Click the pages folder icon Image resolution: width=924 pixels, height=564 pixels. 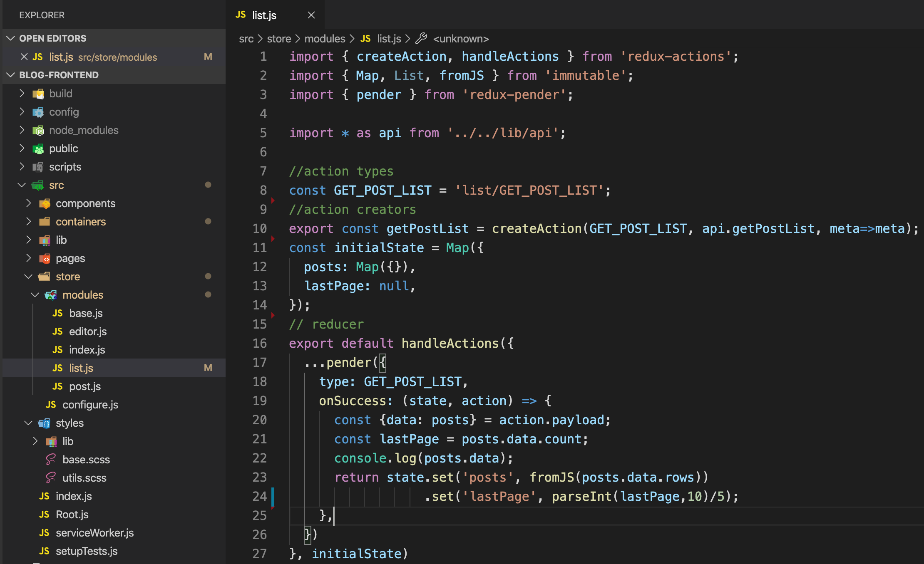tap(45, 259)
